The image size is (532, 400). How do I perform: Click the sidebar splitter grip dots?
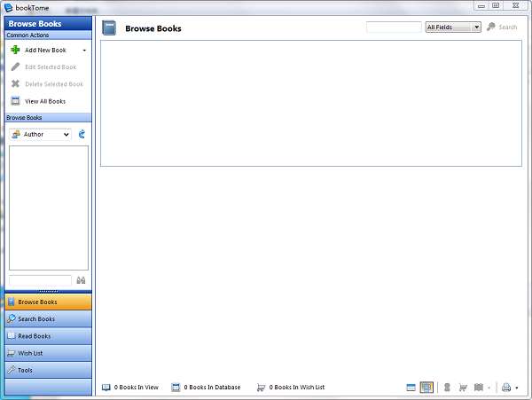pyautogui.click(x=48, y=292)
